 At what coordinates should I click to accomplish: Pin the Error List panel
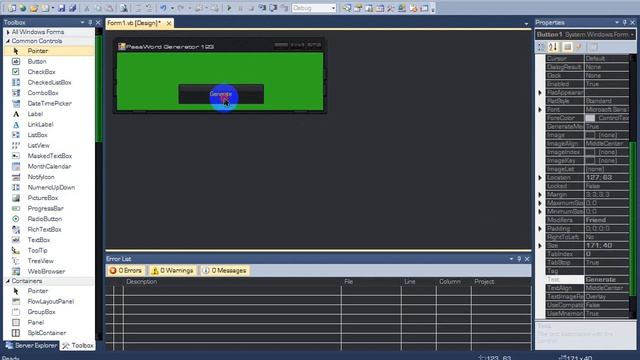coord(519,259)
